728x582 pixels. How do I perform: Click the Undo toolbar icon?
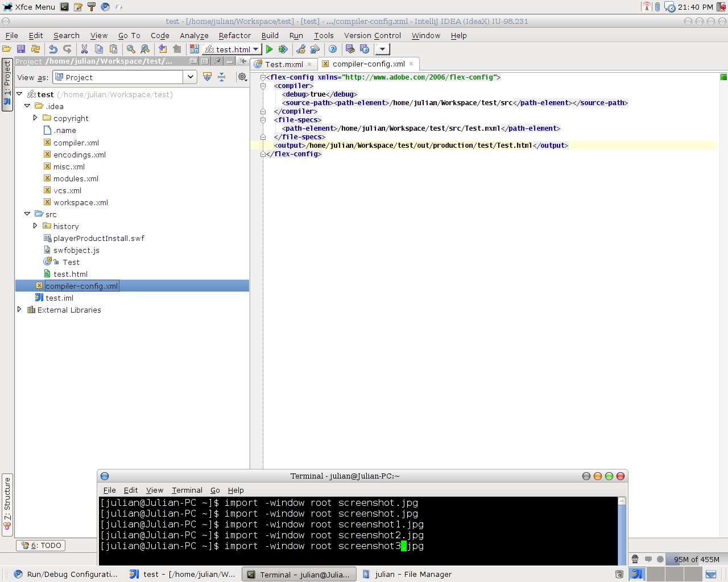pyautogui.click(x=53, y=49)
